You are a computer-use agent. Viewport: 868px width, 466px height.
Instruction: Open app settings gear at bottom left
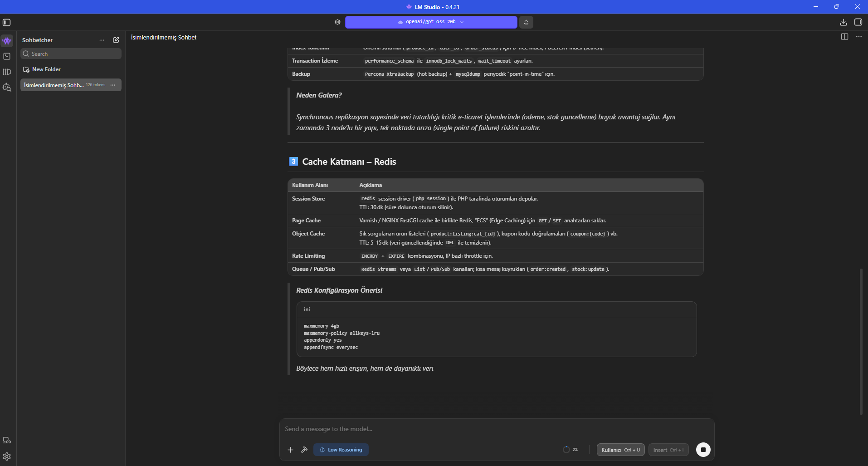tap(7, 456)
